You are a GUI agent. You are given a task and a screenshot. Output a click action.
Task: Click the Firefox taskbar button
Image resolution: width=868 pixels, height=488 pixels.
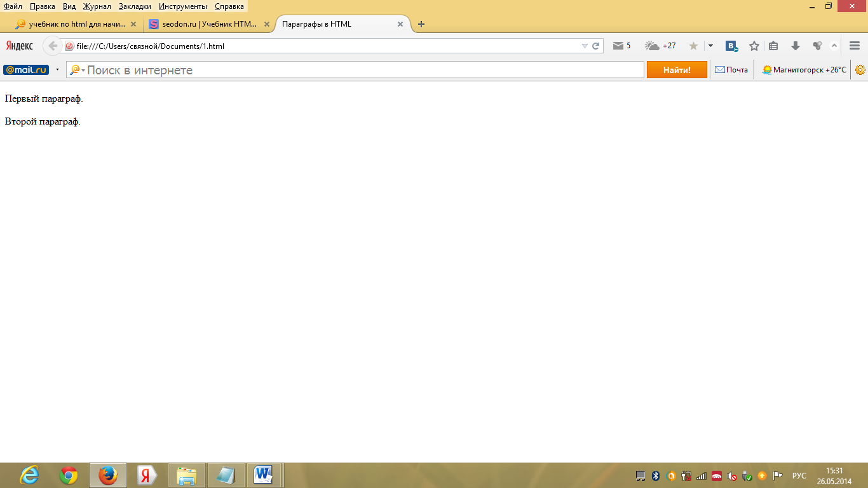point(108,475)
